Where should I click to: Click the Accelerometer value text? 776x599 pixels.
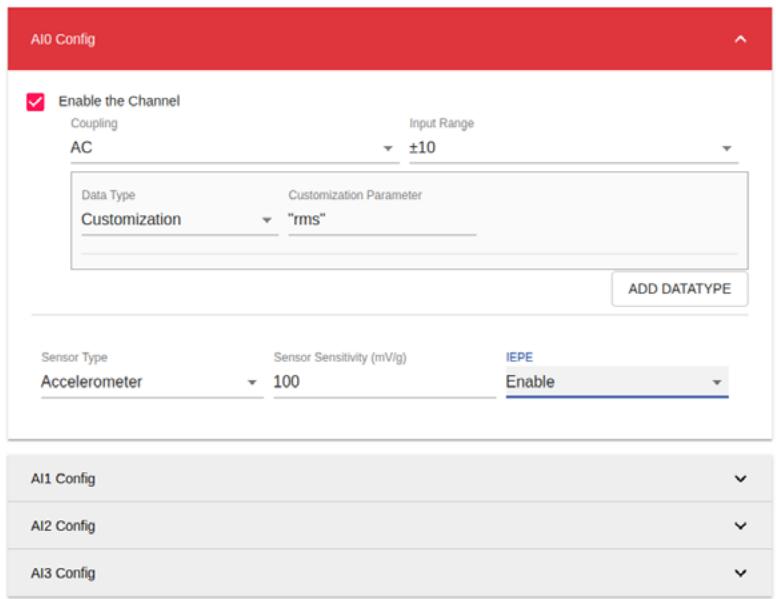click(92, 382)
